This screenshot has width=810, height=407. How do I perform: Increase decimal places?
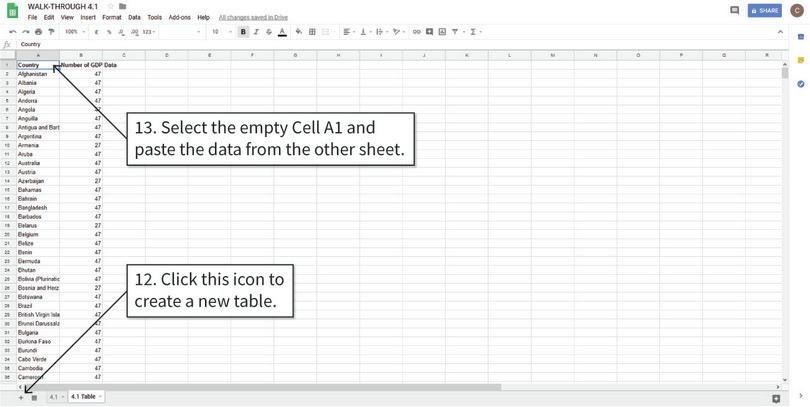coord(134,32)
